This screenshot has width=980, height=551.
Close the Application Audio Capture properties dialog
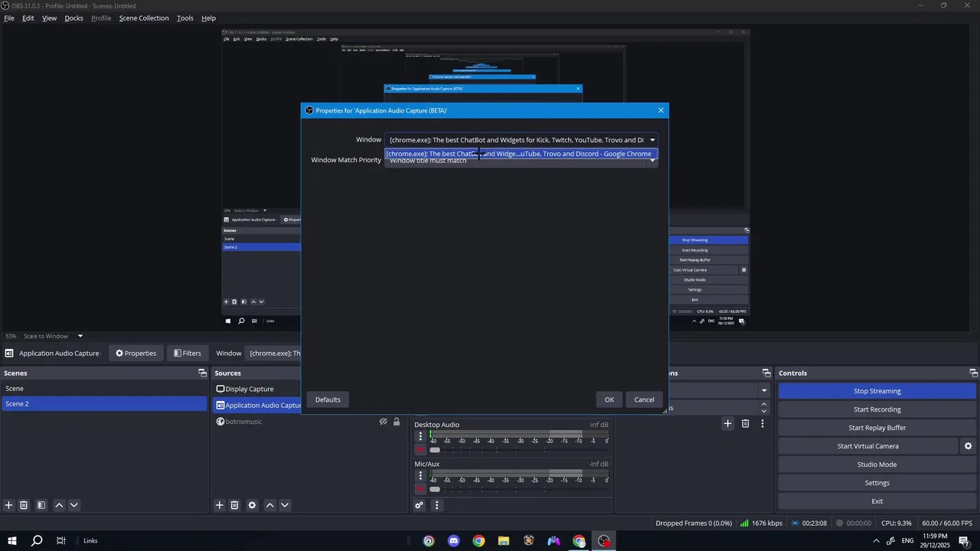(661, 110)
